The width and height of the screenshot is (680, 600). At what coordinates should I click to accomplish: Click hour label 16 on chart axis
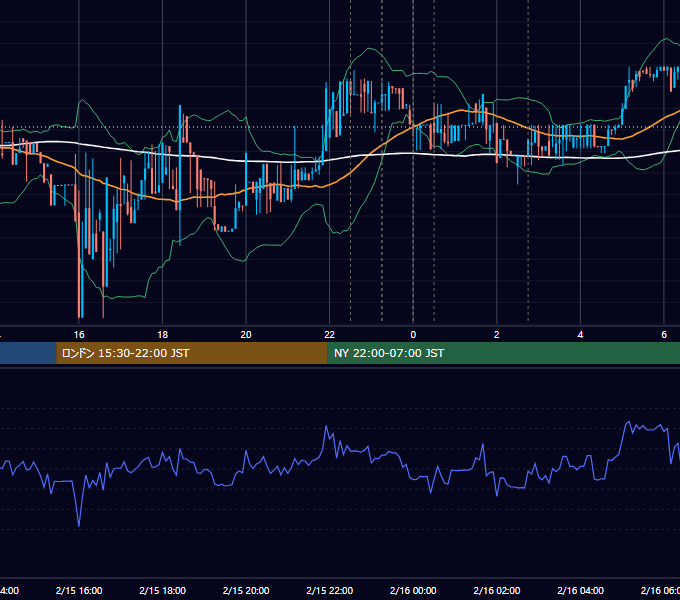click(79, 334)
